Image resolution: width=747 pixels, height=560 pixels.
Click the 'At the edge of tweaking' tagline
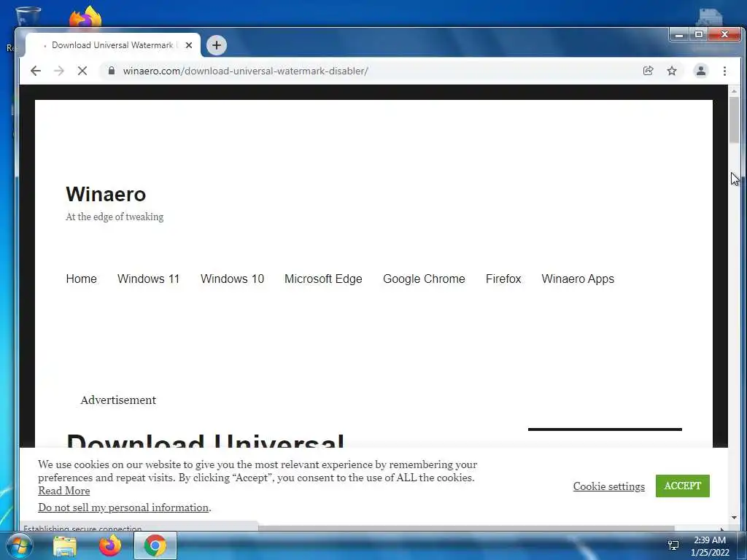tap(115, 217)
